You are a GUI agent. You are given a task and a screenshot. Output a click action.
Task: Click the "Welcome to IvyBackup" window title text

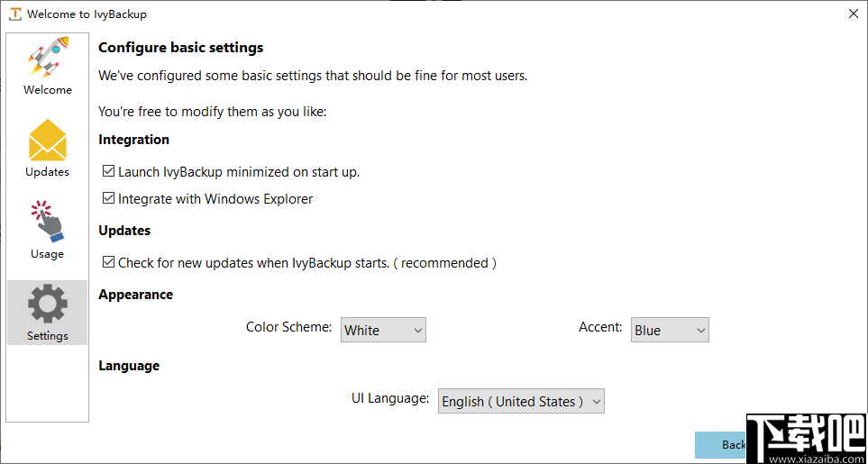point(87,14)
